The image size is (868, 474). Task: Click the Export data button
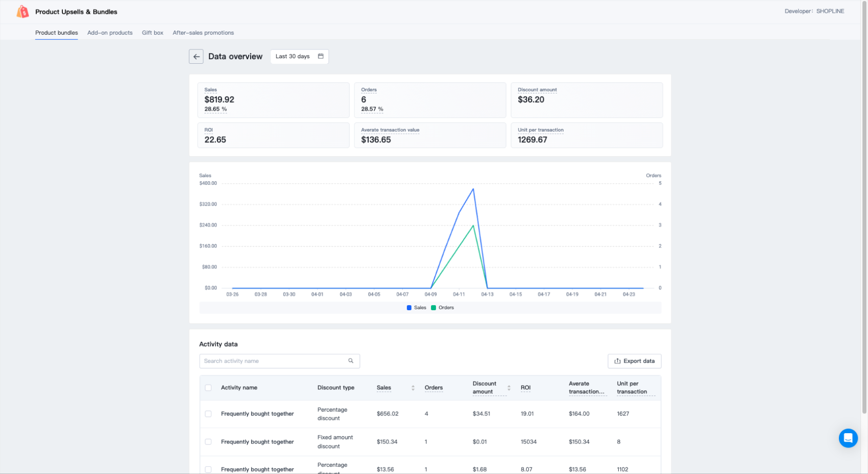(x=634, y=361)
